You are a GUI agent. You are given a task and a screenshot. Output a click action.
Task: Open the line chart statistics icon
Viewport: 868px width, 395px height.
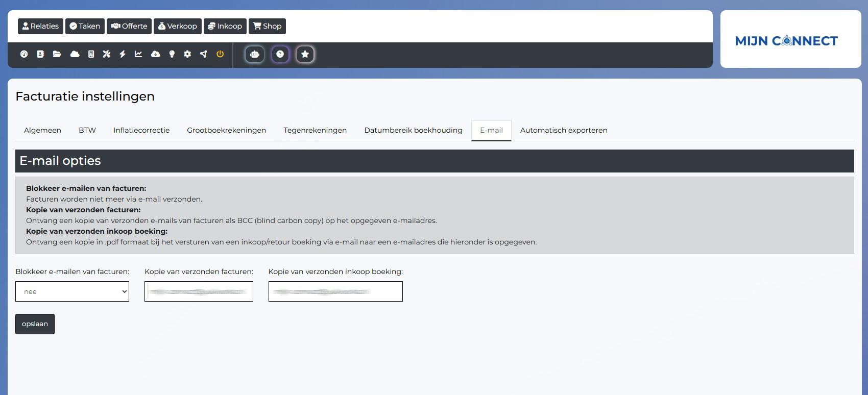click(x=138, y=54)
